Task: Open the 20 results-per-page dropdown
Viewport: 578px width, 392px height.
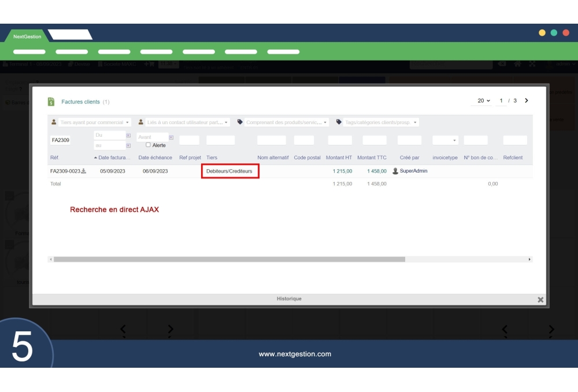Action: 483,100
